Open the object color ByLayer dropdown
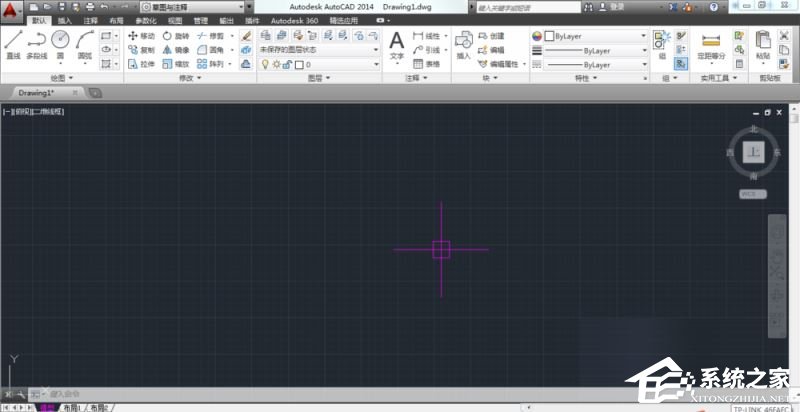 (595, 36)
